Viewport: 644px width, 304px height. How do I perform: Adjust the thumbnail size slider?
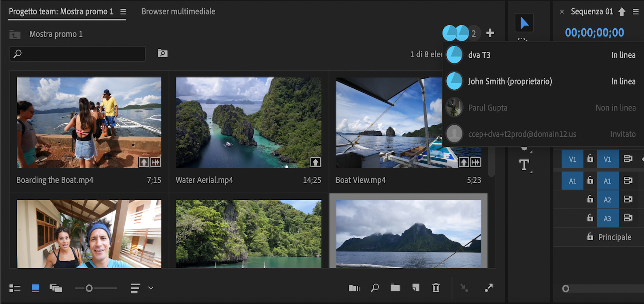point(89,288)
